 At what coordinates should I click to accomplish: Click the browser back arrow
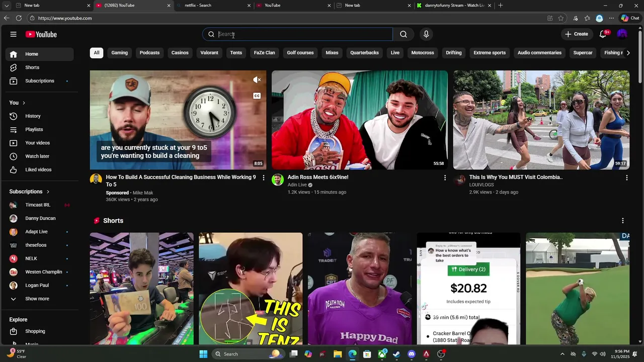tap(7, 18)
